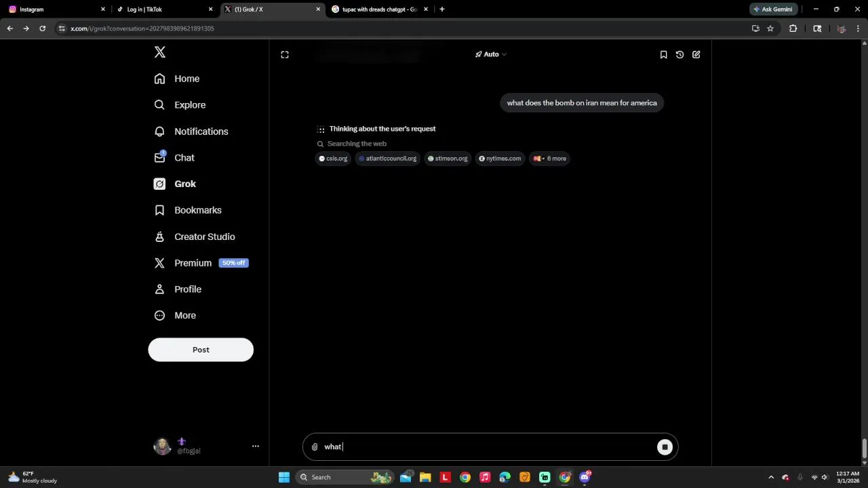Viewport: 868px width, 488px height.
Task: Click the page scrollbar thumb
Action: click(x=864, y=449)
